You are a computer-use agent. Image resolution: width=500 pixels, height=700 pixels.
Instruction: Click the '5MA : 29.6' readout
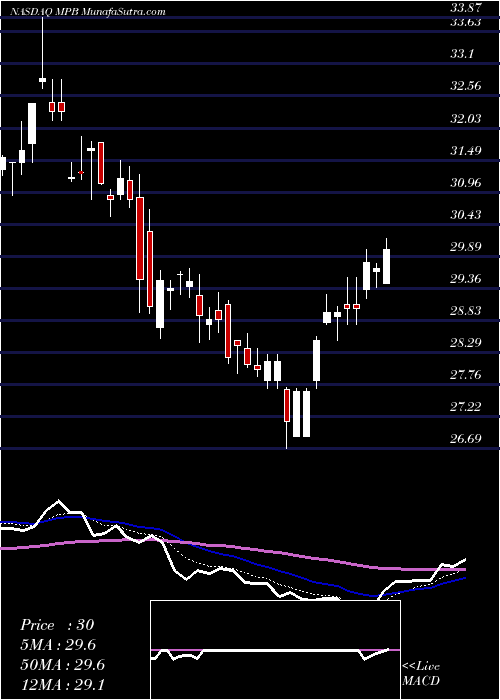pyautogui.click(x=58, y=645)
